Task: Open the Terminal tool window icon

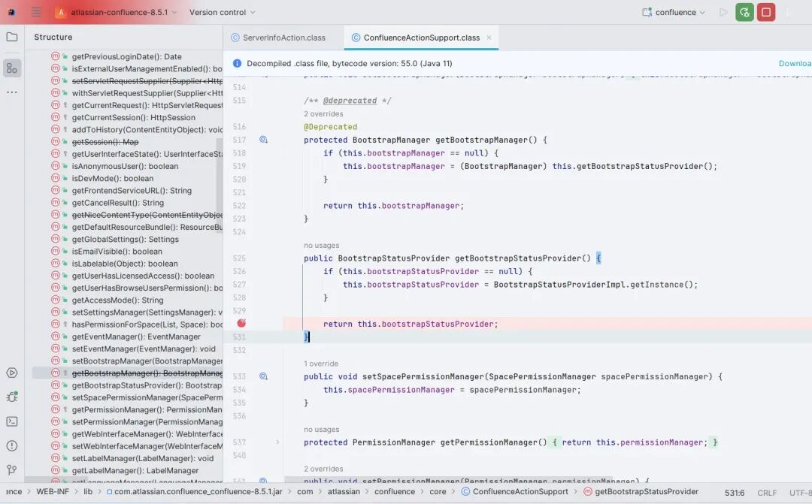Action: click(12, 421)
